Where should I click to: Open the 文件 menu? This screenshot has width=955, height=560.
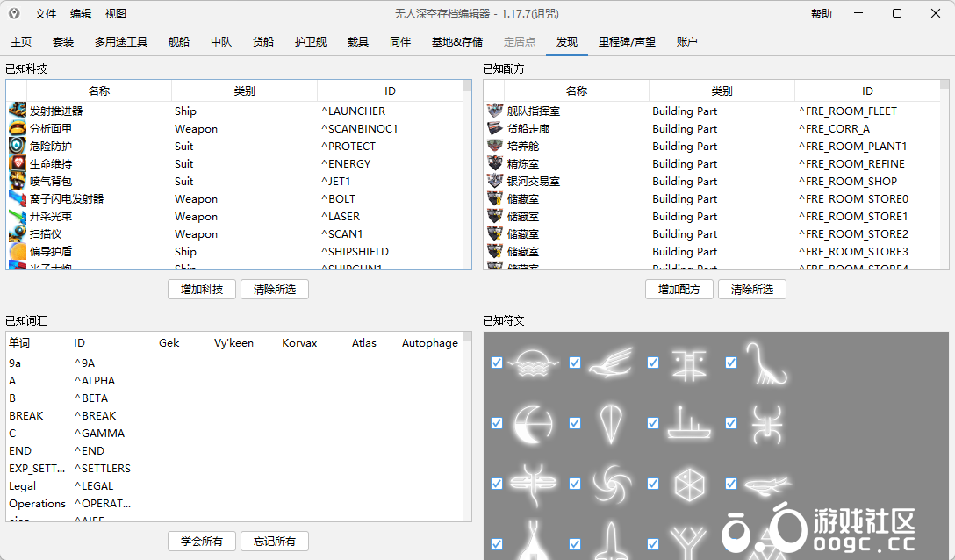tap(45, 13)
